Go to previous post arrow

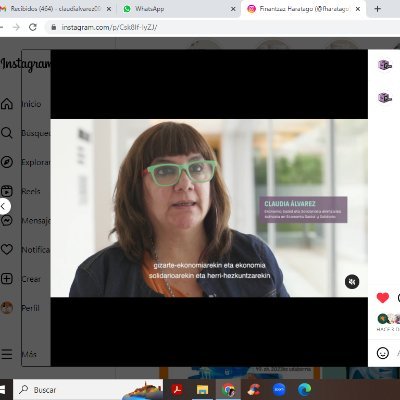4,206
